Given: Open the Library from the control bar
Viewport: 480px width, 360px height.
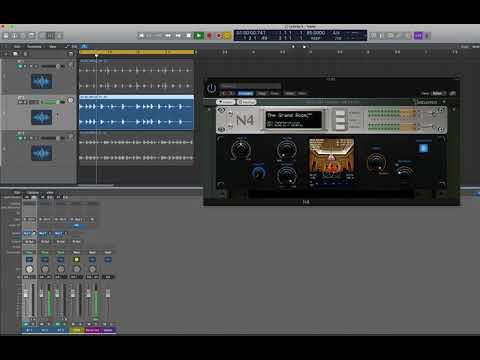Looking at the screenshot, I should (x=6, y=35).
